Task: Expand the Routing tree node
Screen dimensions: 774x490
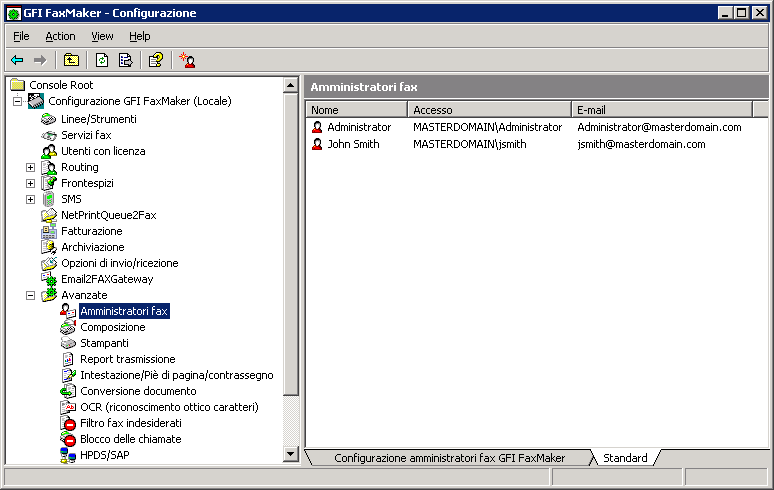Action: coord(31,167)
